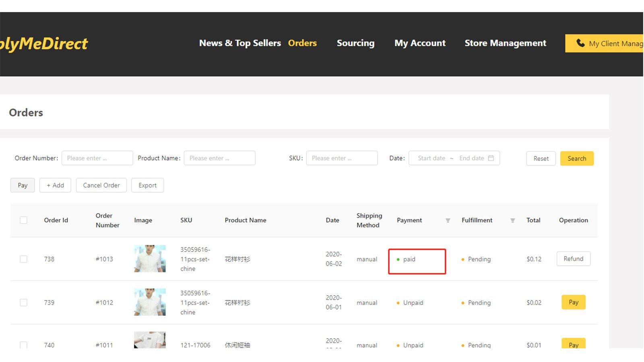Reset the order filters
Viewport: 644px width, 362px height.
(541, 158)
